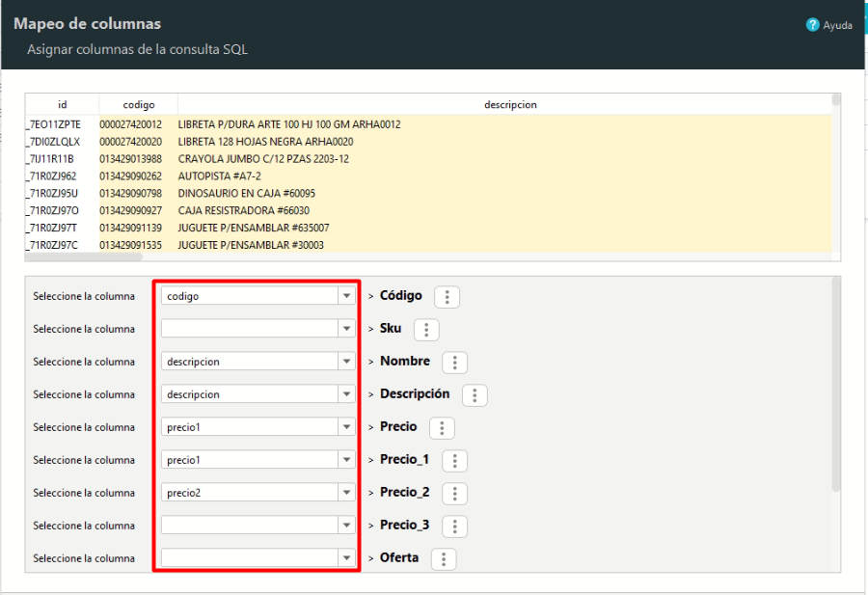The width and height of the screenshot is (868, 595).
Task: Expand the Precio_1 column dropdown arrow
Action: pyautogui.click(x=346, y=459)
